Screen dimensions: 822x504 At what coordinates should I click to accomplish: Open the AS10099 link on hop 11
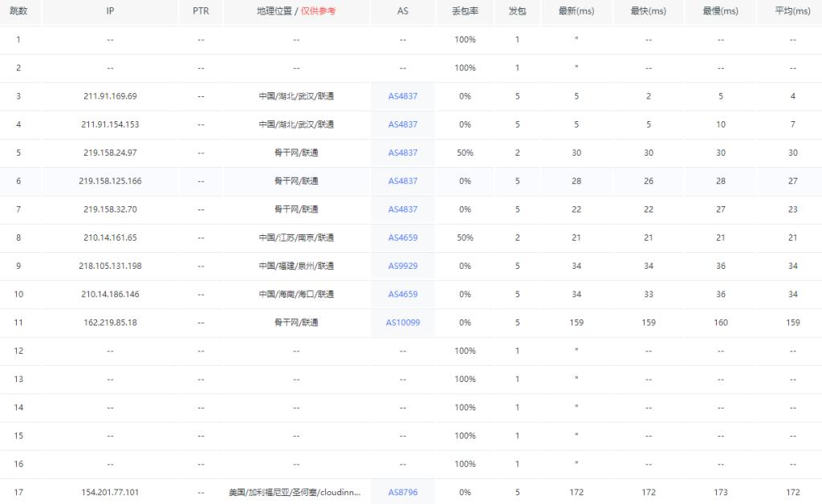tap(402, 323)
